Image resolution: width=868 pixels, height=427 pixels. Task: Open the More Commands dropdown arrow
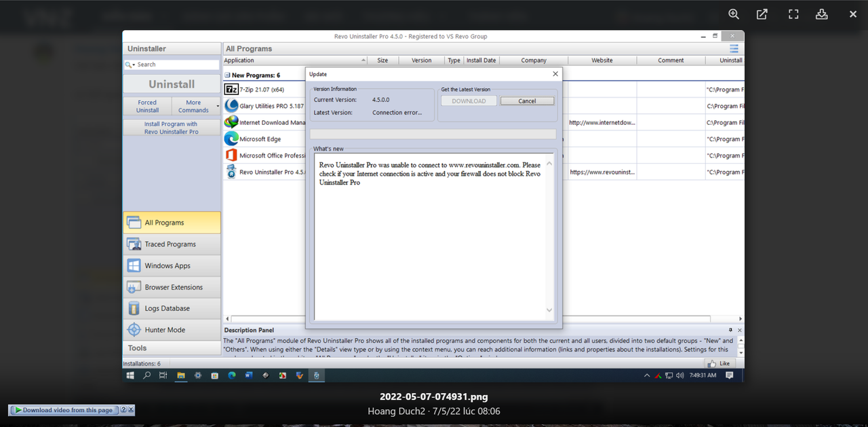coord(218,107)
